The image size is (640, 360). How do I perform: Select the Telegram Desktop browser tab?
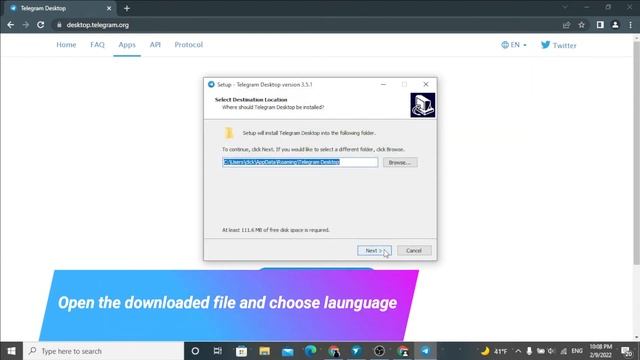tap(60, 8)
